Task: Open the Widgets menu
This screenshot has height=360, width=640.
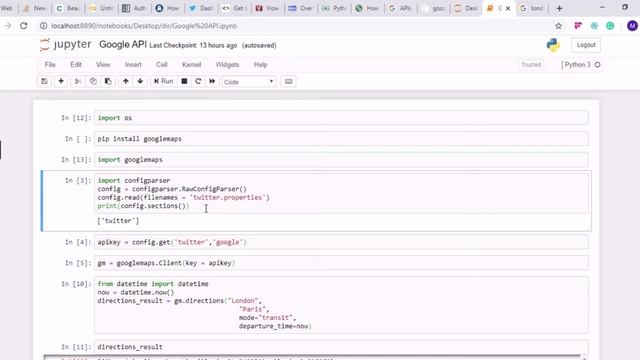Action: 227,64
